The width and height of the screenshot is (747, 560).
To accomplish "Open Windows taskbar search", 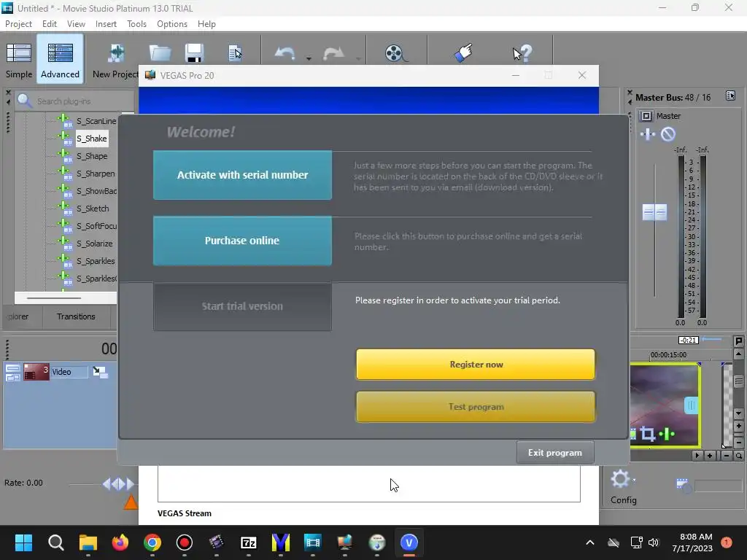I will [x=55, y=542].
